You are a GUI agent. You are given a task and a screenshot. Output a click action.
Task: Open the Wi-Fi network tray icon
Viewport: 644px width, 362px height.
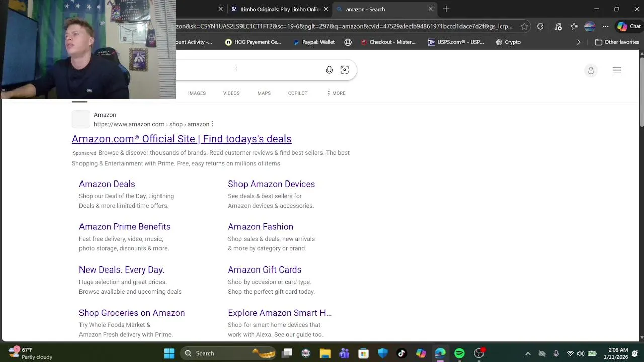[570, 354]
